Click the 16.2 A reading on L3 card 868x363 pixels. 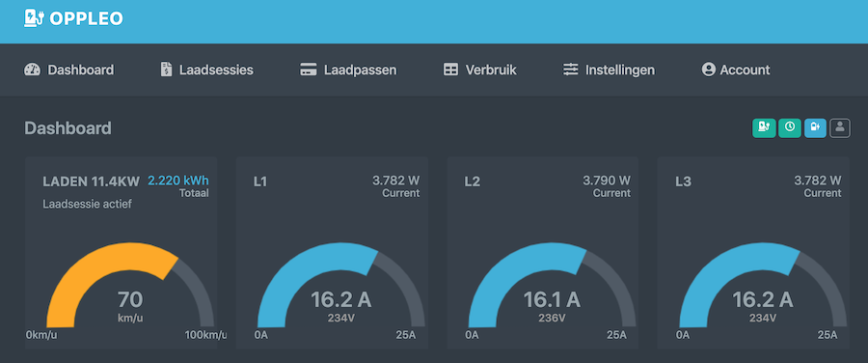[x=763, y=300]
